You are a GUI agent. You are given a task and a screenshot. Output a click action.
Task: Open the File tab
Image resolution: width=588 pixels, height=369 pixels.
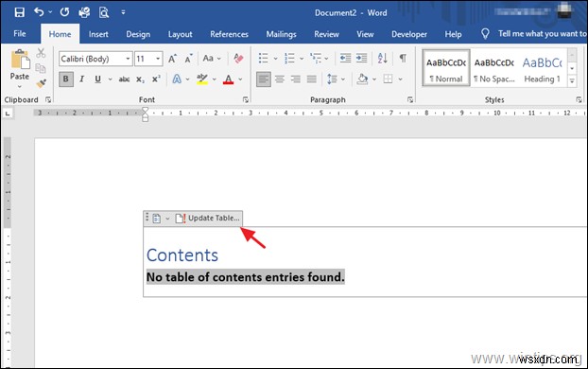coord(20,34)
